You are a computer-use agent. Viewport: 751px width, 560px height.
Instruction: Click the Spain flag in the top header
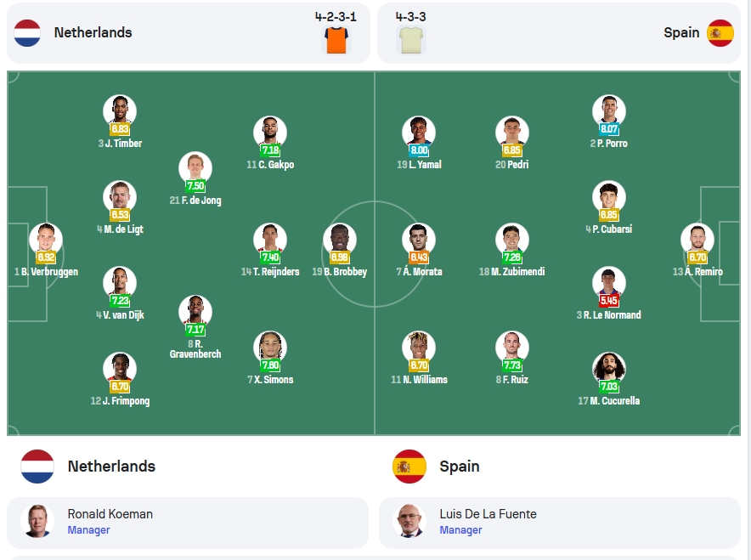tap(720, 33)
